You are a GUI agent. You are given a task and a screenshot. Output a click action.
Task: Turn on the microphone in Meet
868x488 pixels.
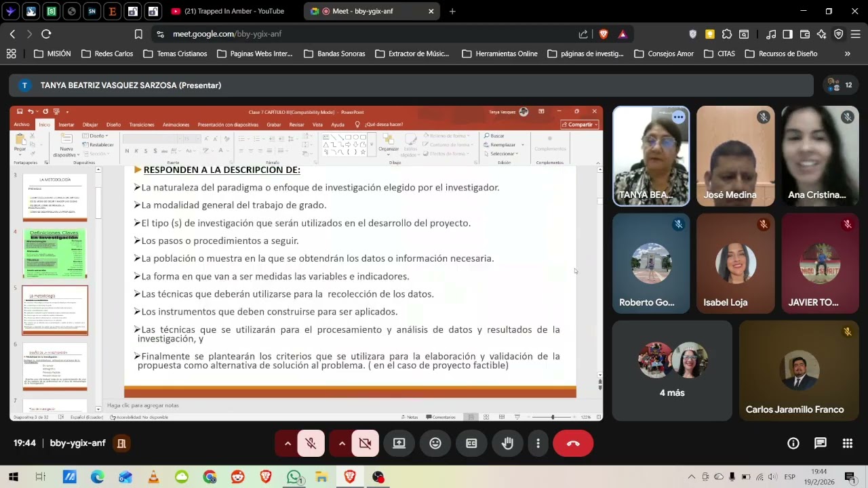tap(311, 443)
